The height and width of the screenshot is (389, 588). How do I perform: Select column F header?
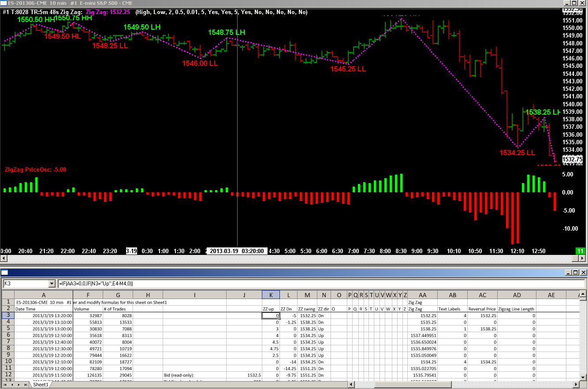click(x=88, y=295)
